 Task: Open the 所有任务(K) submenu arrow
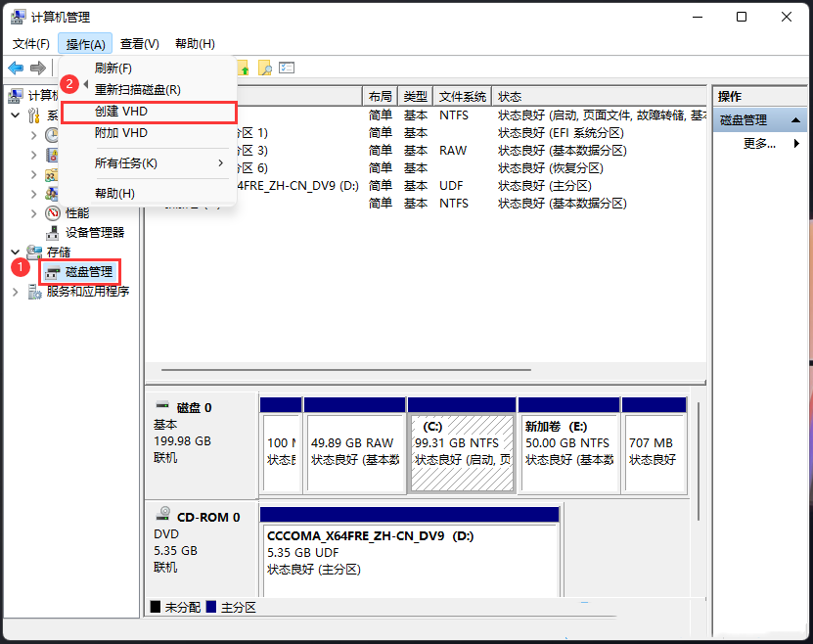[x=221, y=164]
